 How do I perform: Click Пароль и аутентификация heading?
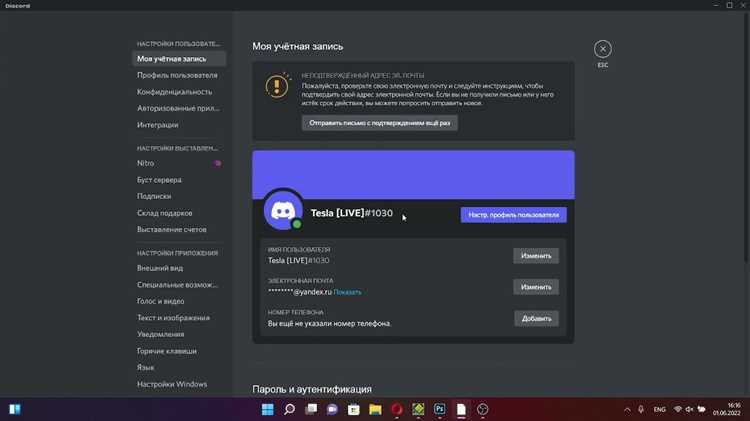point(312,389)
